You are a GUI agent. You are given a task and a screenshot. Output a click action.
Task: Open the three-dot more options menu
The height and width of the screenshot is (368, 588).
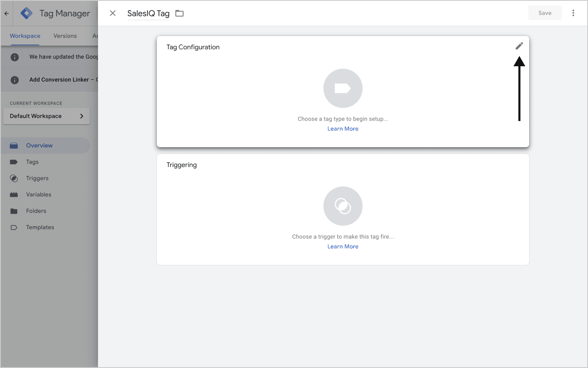(x=573, y=13)
